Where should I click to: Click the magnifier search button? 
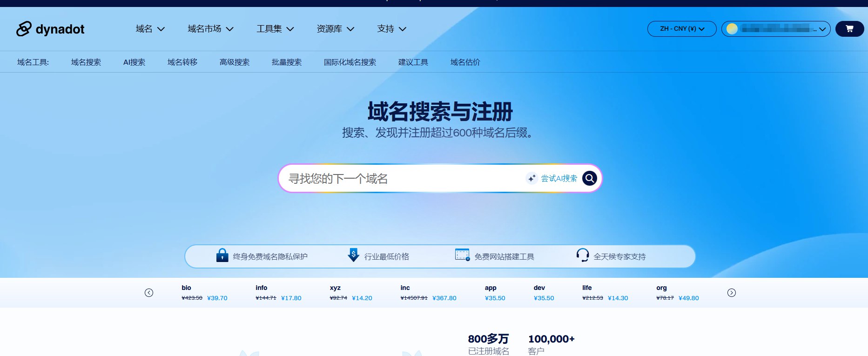(x=589, y=178)
